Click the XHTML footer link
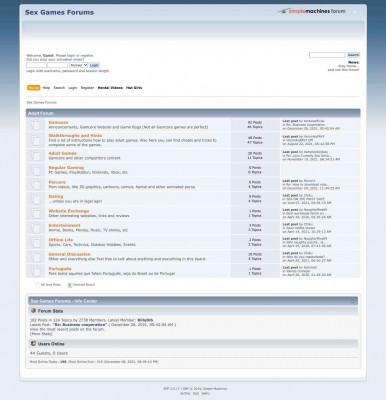 185,393
